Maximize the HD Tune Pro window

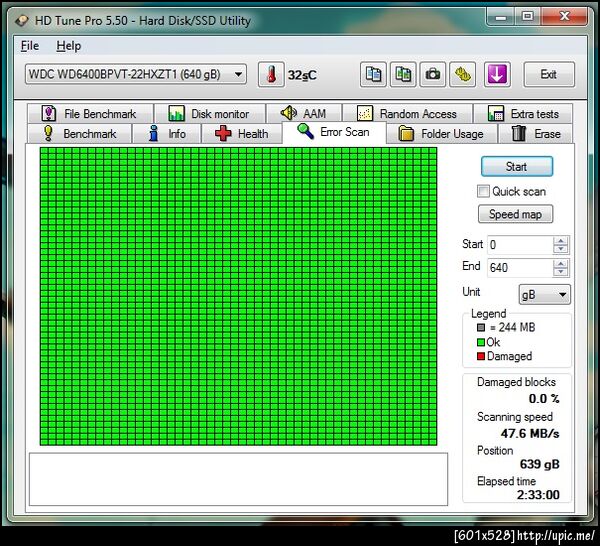point(528,16)
